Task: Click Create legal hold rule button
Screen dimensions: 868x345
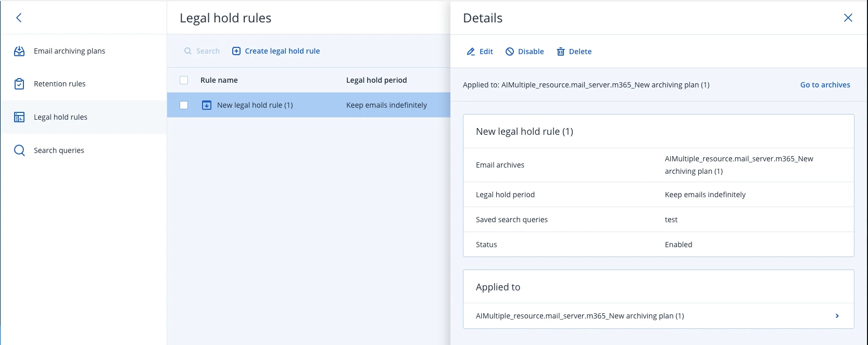Action: pos(276,51)
